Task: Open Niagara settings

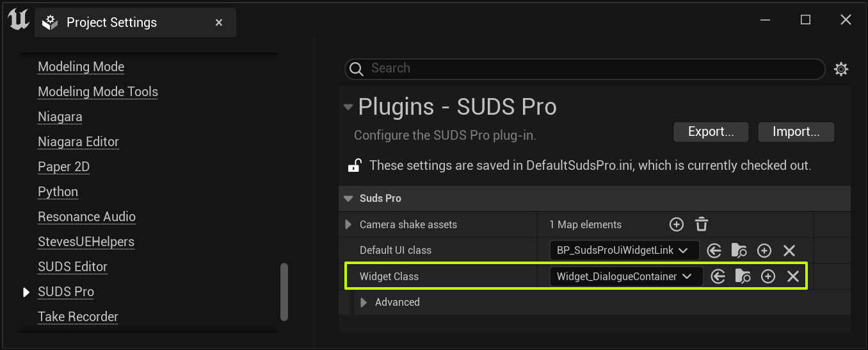Action: click(60, 117)
